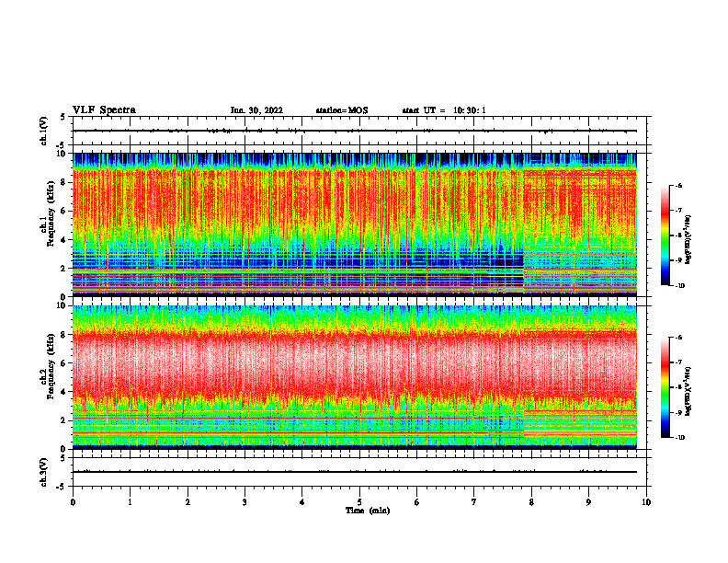Screen dimensions: 728x563
Task: Click the ch.2 spectrogram color scale bar
Action: point(665,387)
